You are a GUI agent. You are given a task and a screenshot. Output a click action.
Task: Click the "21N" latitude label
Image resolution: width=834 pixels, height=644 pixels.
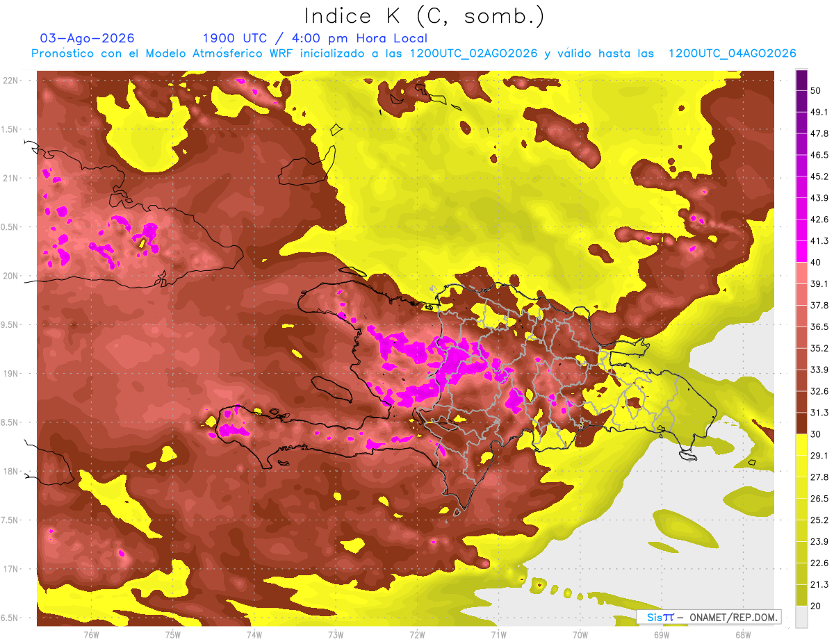[12, 178]
